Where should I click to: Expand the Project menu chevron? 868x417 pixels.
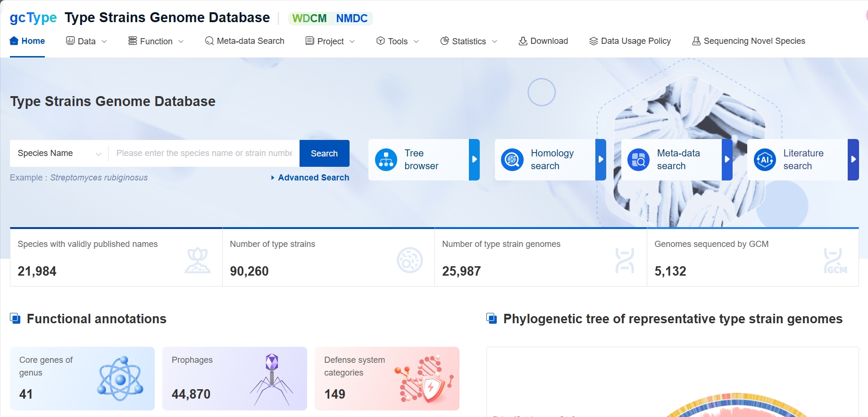(352, 41)
